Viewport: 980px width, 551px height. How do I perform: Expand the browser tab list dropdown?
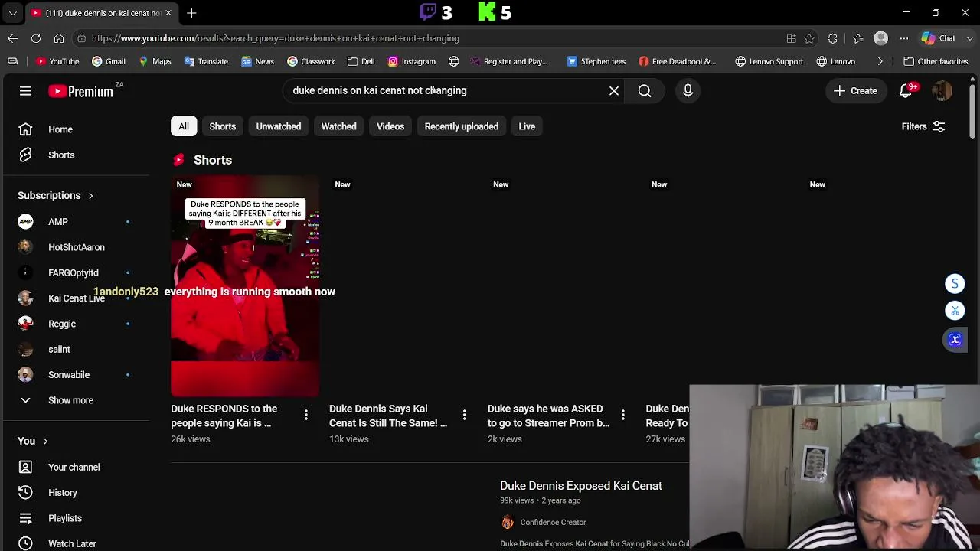point(12,13)
